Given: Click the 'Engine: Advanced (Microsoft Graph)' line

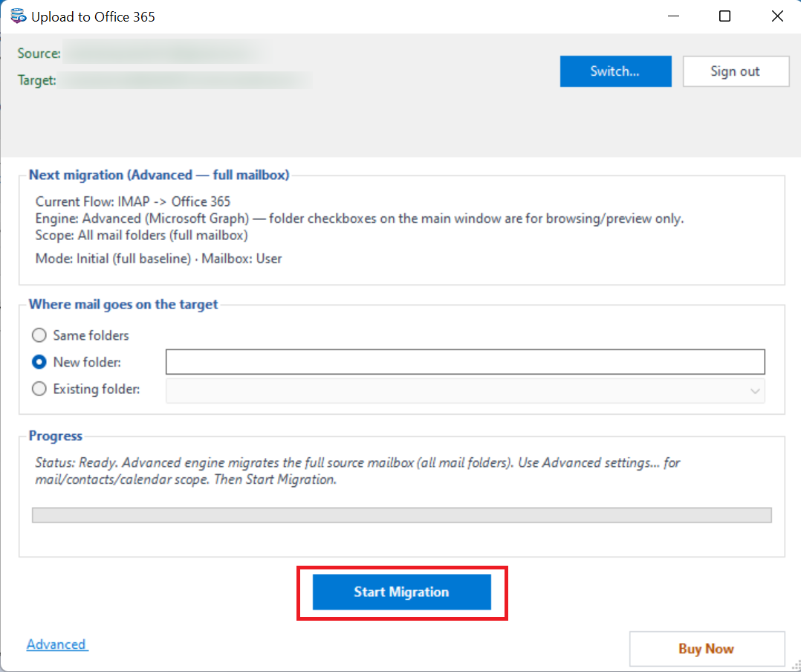Looking at the screenshot, I should (x=360, y=219).
